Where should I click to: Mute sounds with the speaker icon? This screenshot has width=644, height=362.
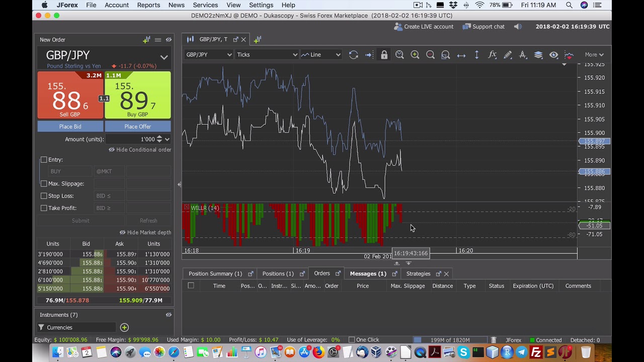518,27
